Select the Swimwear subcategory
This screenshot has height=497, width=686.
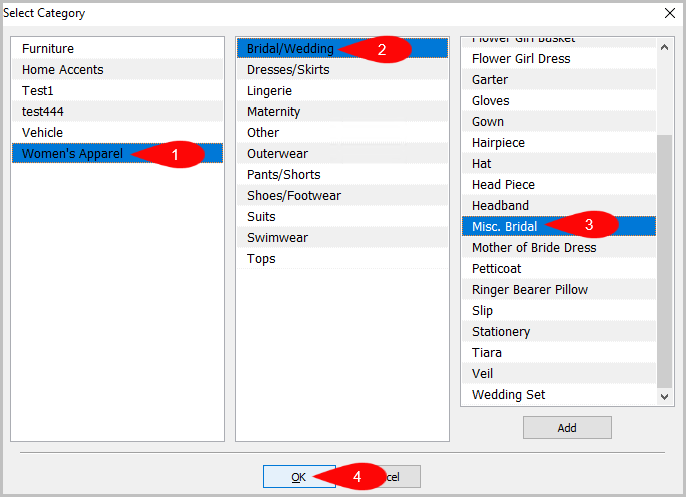click(342, 237)
